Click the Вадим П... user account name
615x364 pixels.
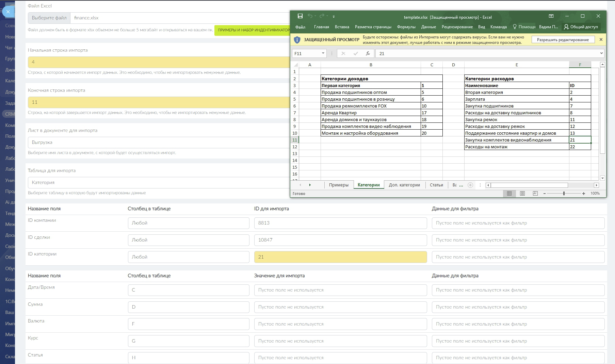point(548,27)
